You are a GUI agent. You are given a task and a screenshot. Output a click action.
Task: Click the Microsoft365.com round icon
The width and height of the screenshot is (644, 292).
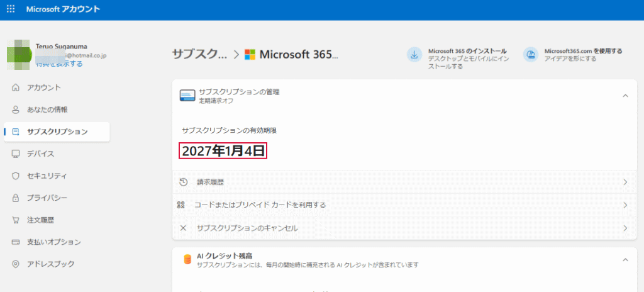(531, 54)
